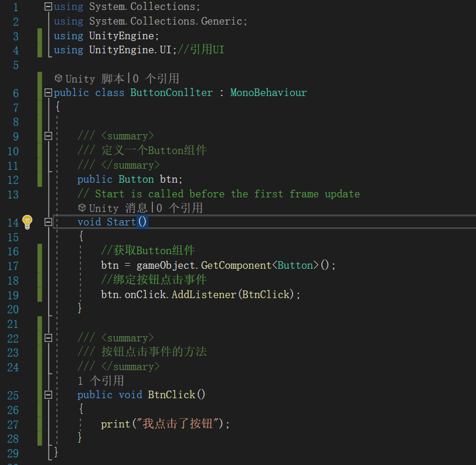Click the lightbulb quick actions icon
The height and width of the screenshot is (465, 476).
(27, 222)
